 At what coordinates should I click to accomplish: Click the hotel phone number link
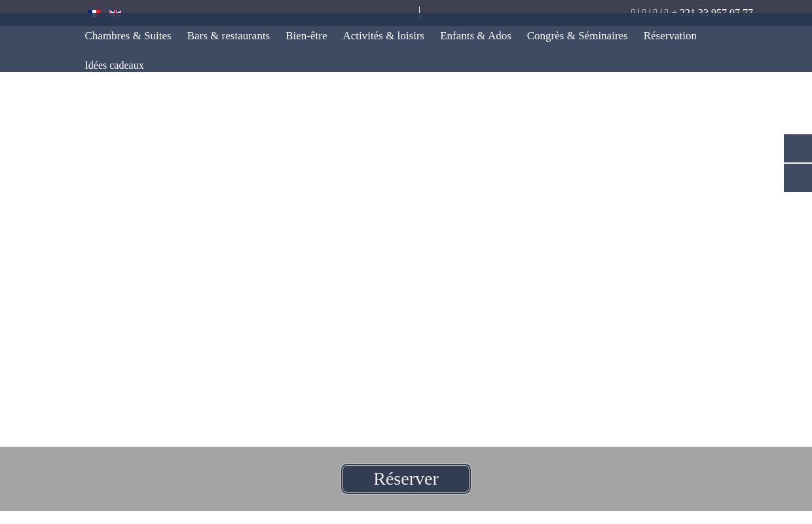[x=712, y=12]
